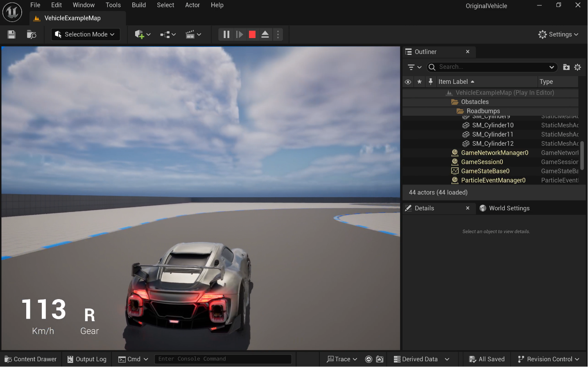The width and height of the screenshot is (588, 367).
Task: Click the SM_Cylinder10 static mesh icon
Action: [x=466, y=125]
